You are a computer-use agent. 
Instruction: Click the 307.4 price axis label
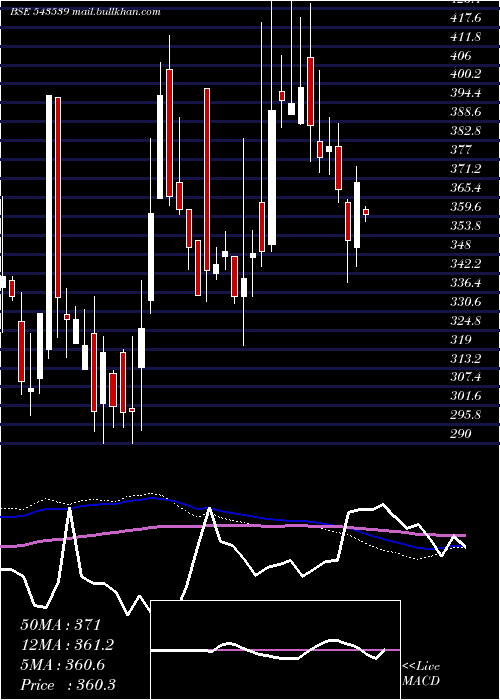(x=466, y=377)
